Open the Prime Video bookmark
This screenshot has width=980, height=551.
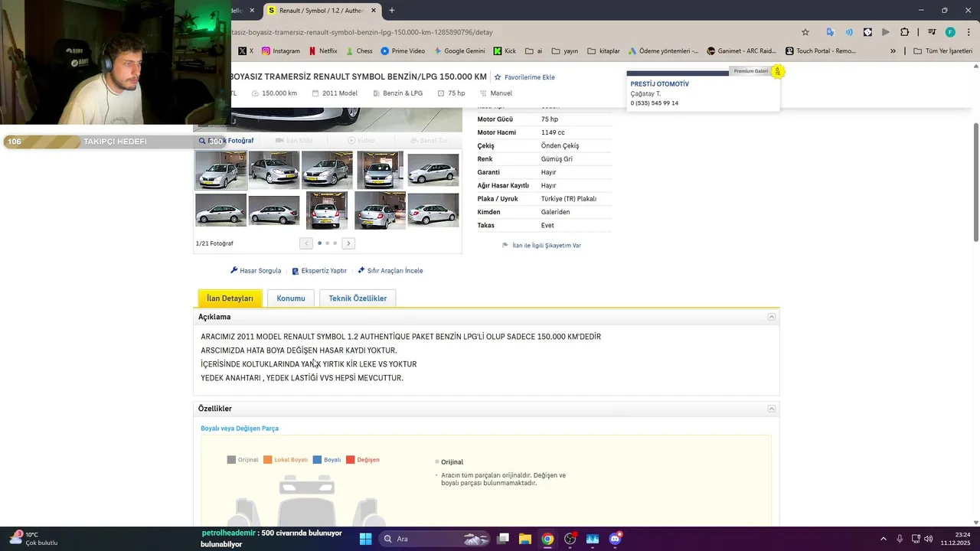coord(402,51)
